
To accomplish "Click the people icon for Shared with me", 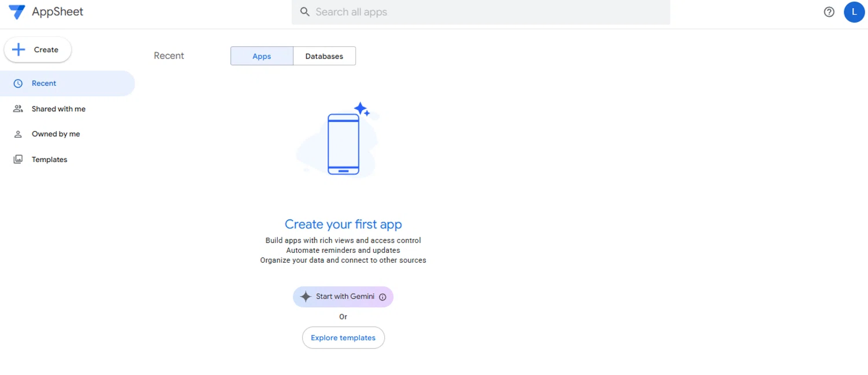I will pyautogui.click(x=18, y=109).
